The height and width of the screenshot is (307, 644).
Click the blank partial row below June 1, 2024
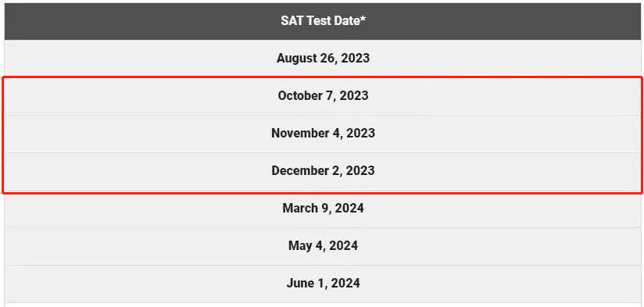[323, 305]
